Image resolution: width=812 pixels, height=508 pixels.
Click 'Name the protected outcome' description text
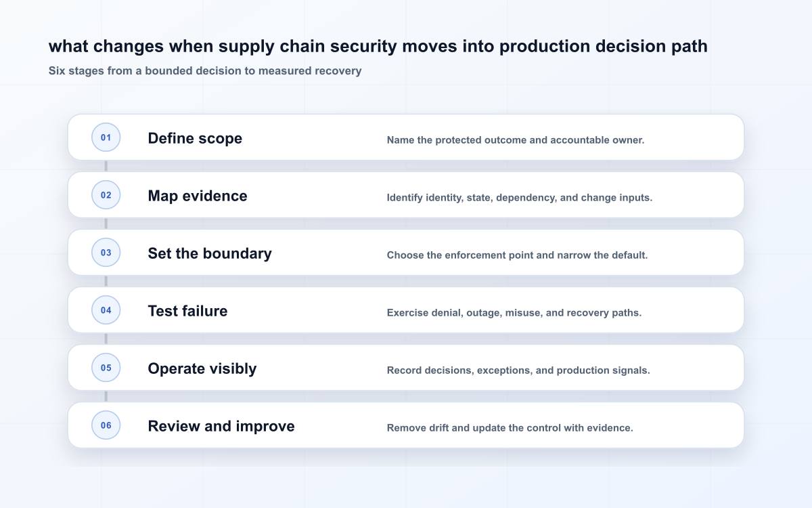coord(516,140)
